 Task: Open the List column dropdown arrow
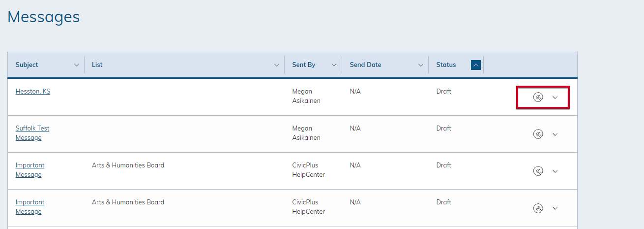click(x=276, y=65)
